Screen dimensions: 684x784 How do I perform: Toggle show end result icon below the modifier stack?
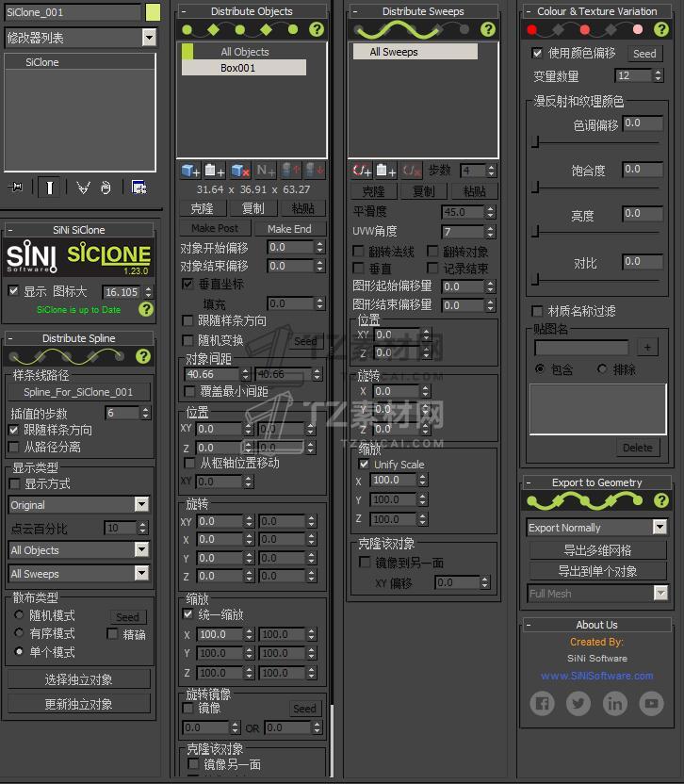pos(49,188)
